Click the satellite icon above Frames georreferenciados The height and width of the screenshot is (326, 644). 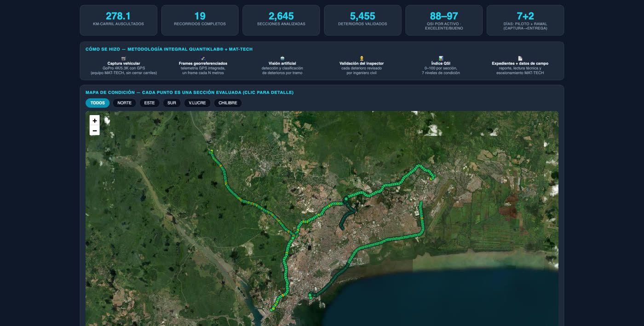point(203,58)
